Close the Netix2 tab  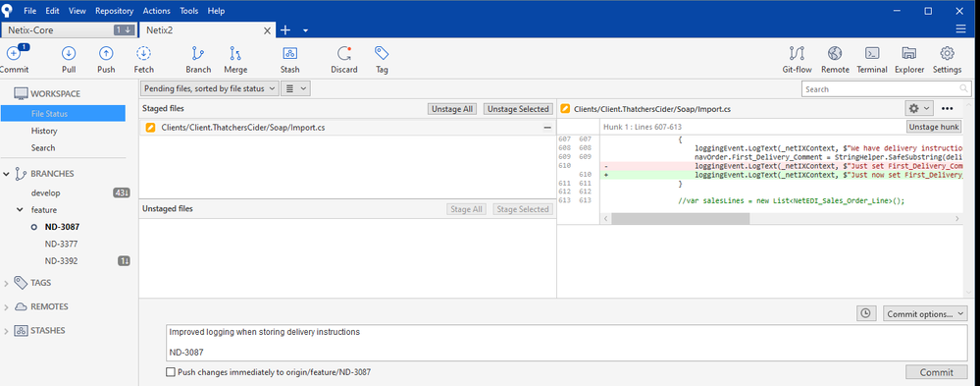[x=268, y=30]
